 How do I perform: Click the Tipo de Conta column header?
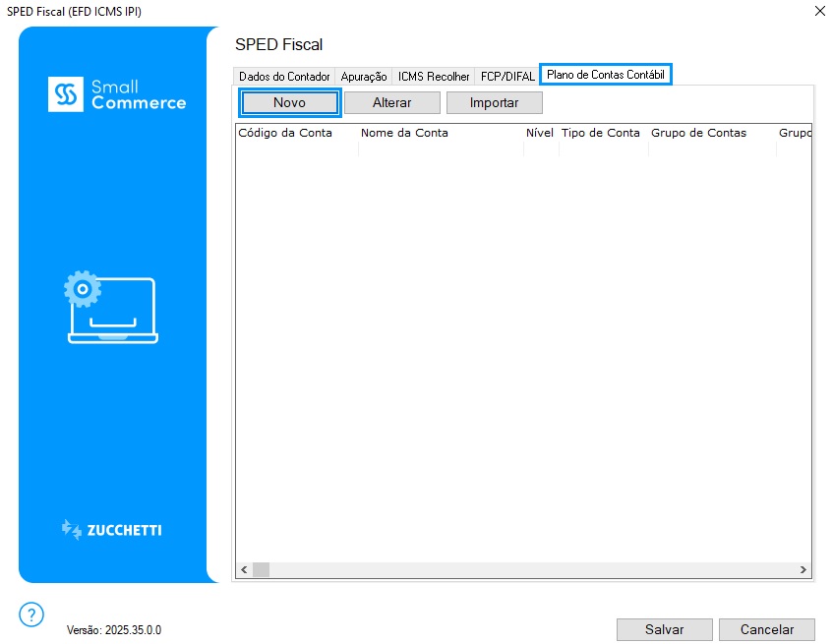tap(600, 133)
